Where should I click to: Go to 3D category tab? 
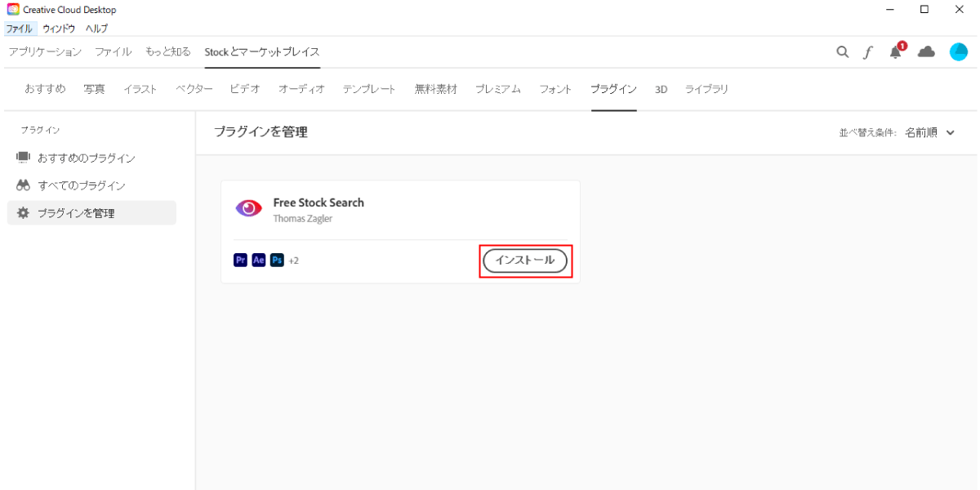point(661,89)
